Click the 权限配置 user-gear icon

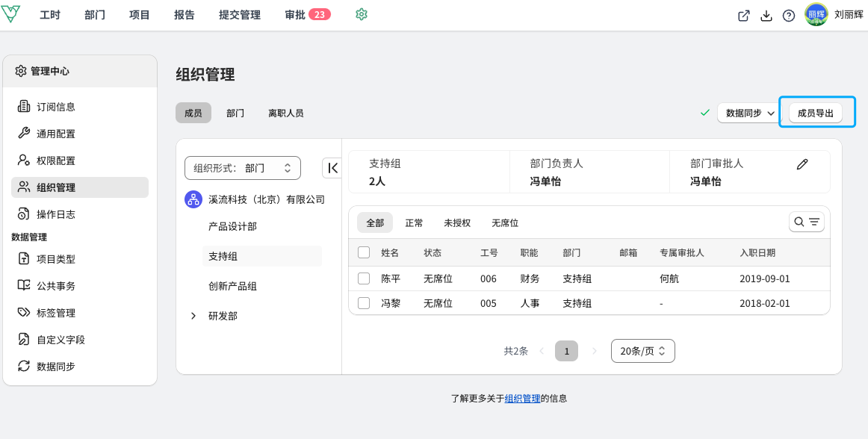coord(24,161)
